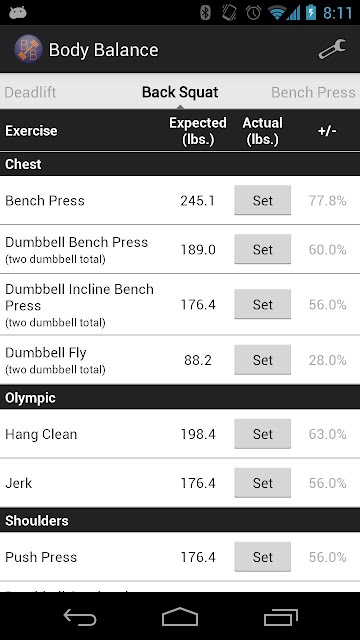Screen dimensions: 360x640
Task: Set actual weight for Dumbbell Fly
Action: coord(262,360)
